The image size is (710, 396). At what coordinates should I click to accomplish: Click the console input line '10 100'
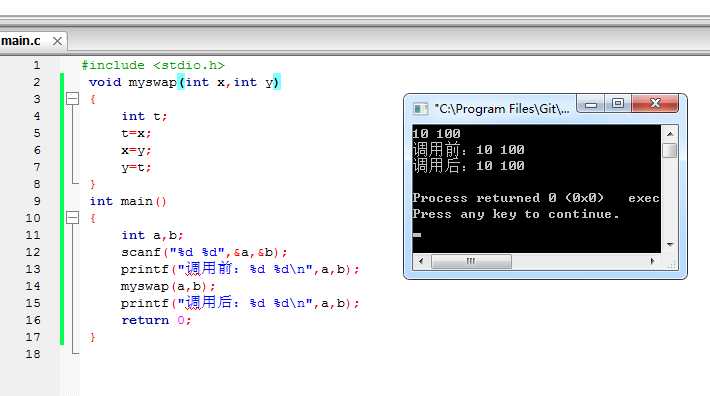click(x=437, y=134)
